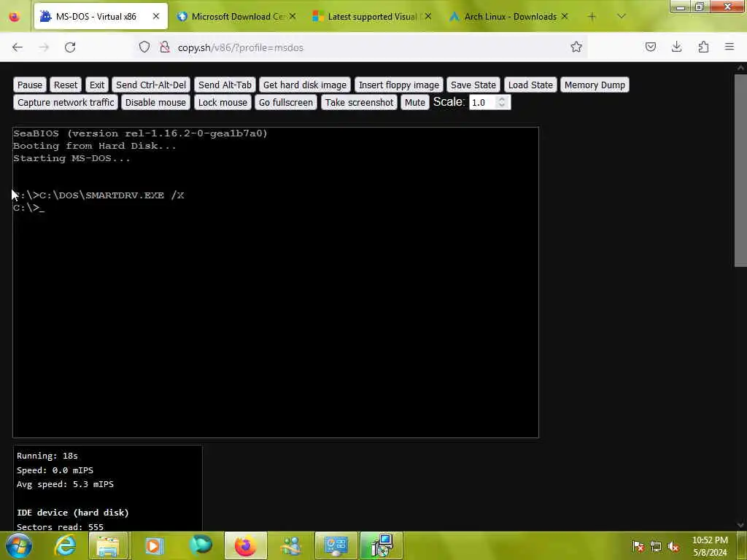747x560 pixels.
Task: Reload the current page
Action: click(70, 47)
